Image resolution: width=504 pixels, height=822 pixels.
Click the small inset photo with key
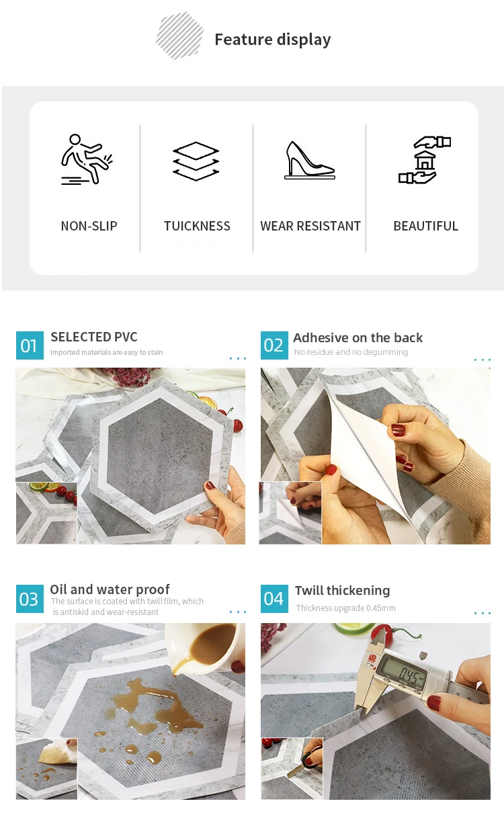point(292,768)
